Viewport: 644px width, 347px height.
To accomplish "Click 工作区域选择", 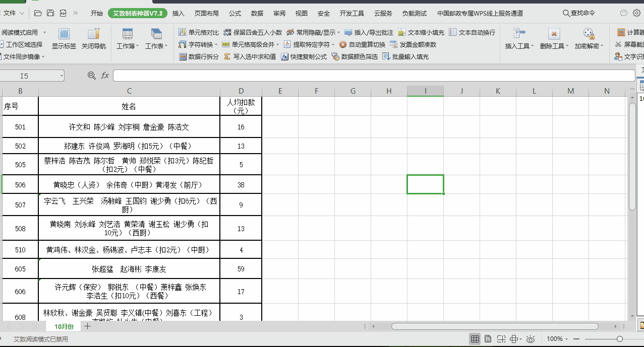I will 21,44.
